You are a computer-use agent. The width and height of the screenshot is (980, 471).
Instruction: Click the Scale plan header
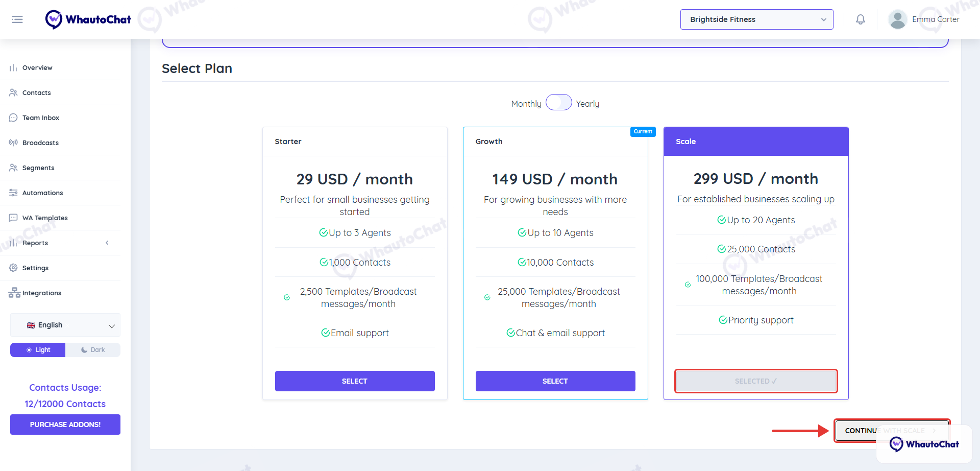[x=756, y=142]
